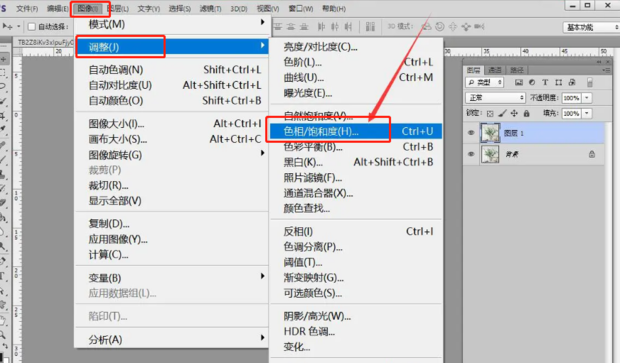Hide 图层 1 with its eye icon

[471, 133]
